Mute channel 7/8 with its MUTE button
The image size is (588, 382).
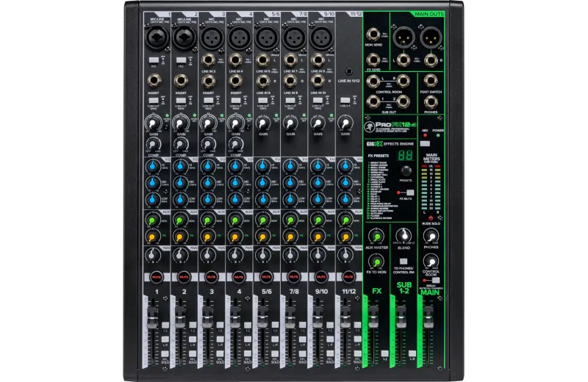293,277
